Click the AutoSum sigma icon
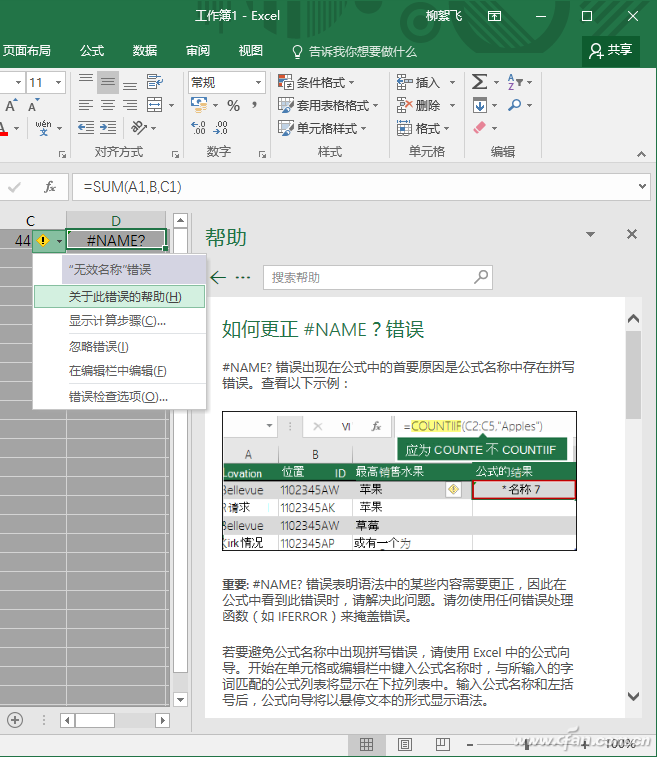Viewport: 657px width, 757px height. coord(479,82)
